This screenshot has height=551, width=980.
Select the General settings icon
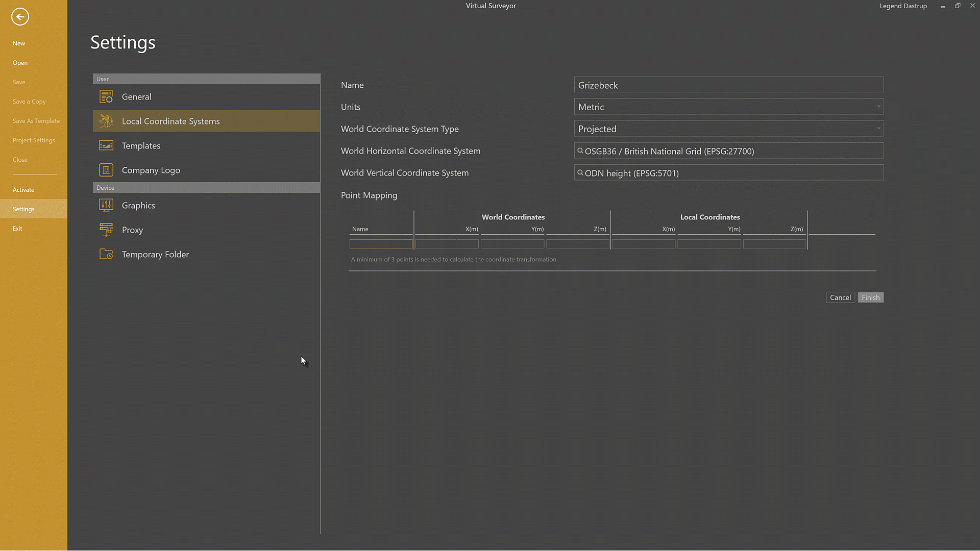click(x=106, y=96)
